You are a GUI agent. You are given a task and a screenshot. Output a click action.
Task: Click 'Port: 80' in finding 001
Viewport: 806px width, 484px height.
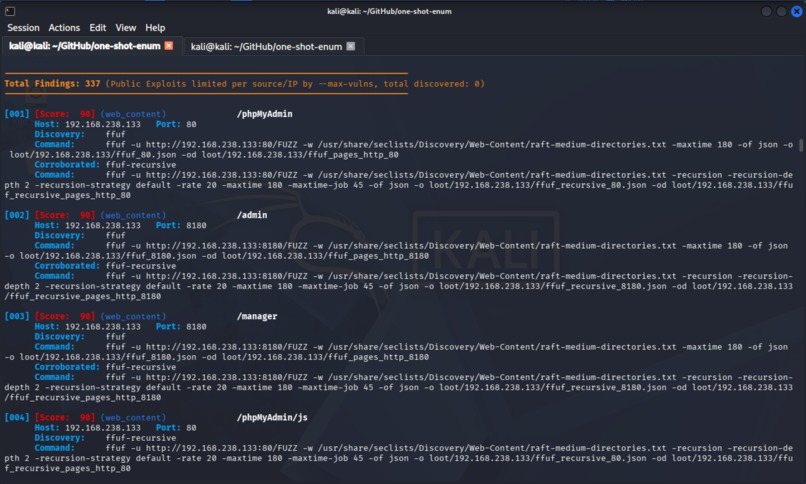click(176, 124)
